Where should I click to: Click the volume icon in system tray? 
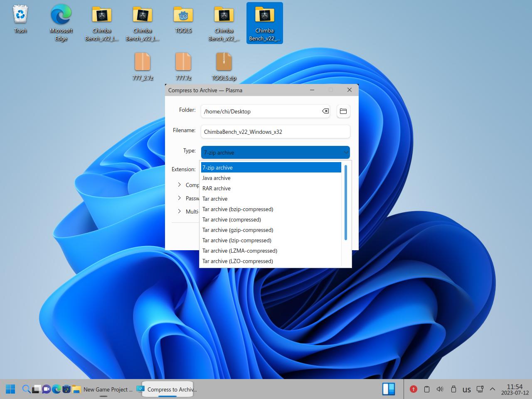coord(440,389)
